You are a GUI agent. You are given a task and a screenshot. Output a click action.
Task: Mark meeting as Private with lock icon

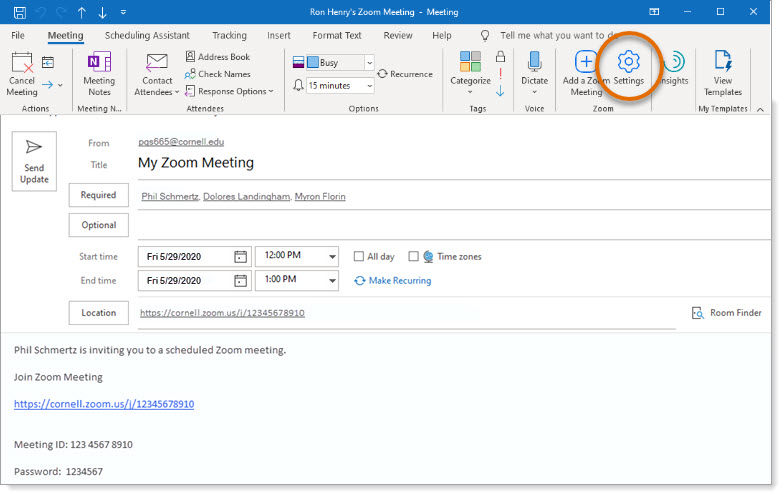pyautogui.click(x=500, y=56)
